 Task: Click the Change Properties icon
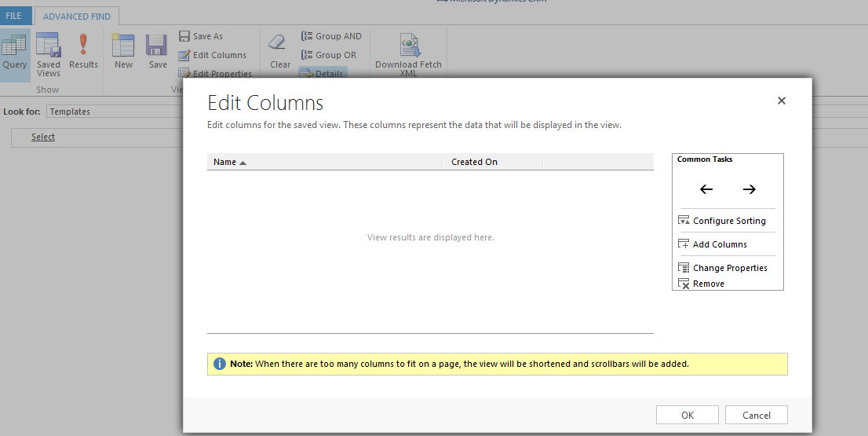(684, 268)
